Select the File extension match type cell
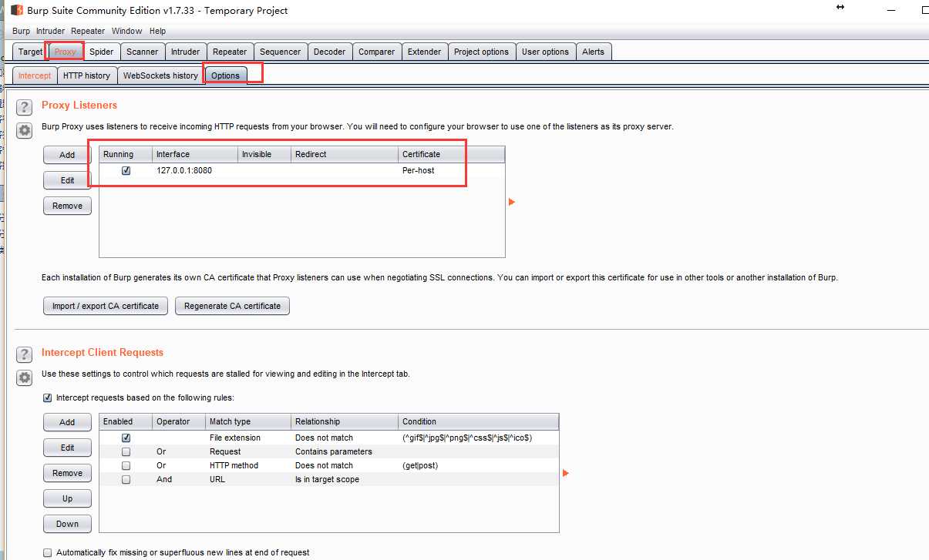This screenshot has height=560, width=929. (x=249, y=438)
